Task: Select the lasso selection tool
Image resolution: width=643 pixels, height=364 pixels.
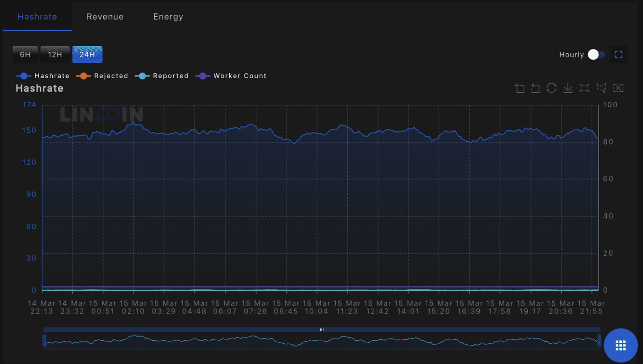Action: click(x=601, y=88)
